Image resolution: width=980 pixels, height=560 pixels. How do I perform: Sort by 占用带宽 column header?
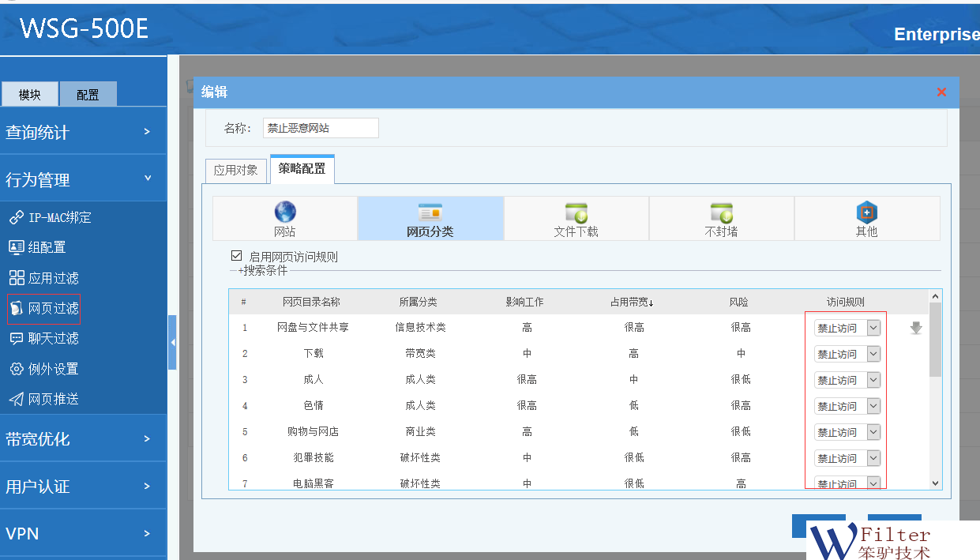click(x=632, y=302)
